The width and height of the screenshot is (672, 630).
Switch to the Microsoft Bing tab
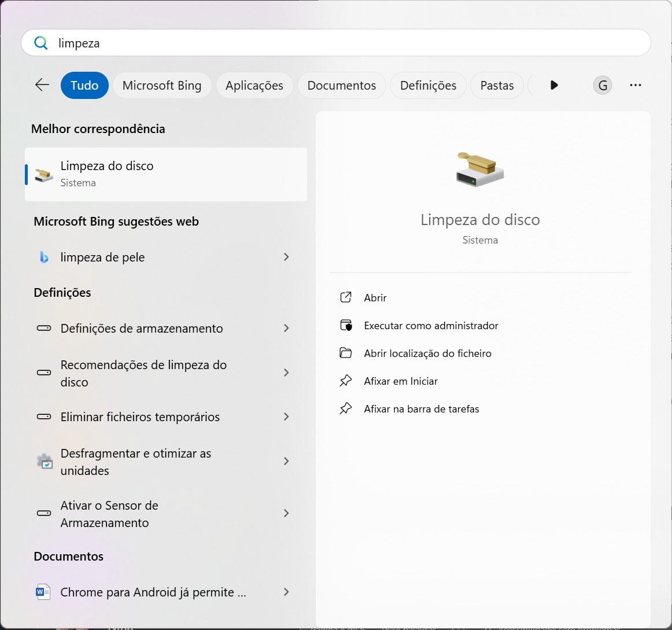162,86
